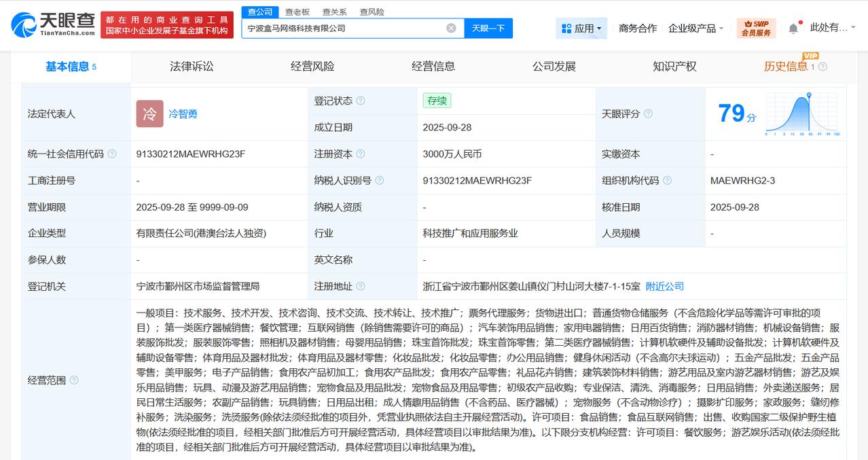868x460 pixels.
Task: Click help icon next to 登记状态
Action: 361,101
